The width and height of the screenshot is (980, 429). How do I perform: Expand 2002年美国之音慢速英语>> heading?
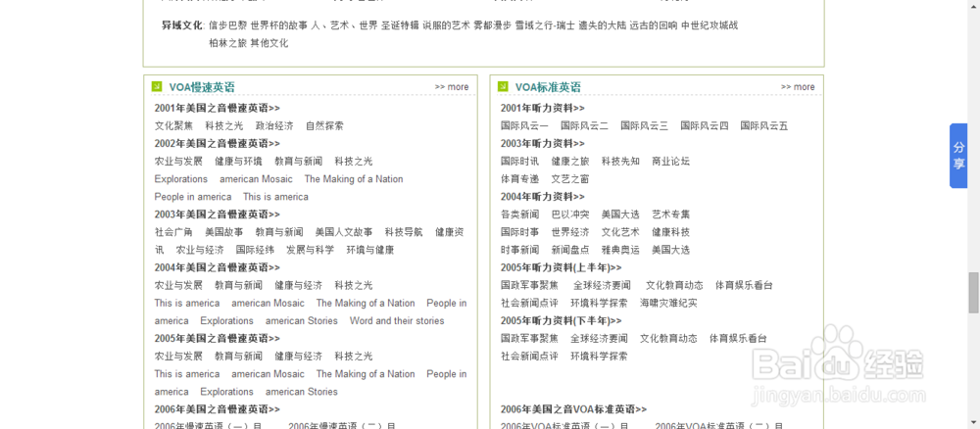pyautogui.click(x=218, y=144)
